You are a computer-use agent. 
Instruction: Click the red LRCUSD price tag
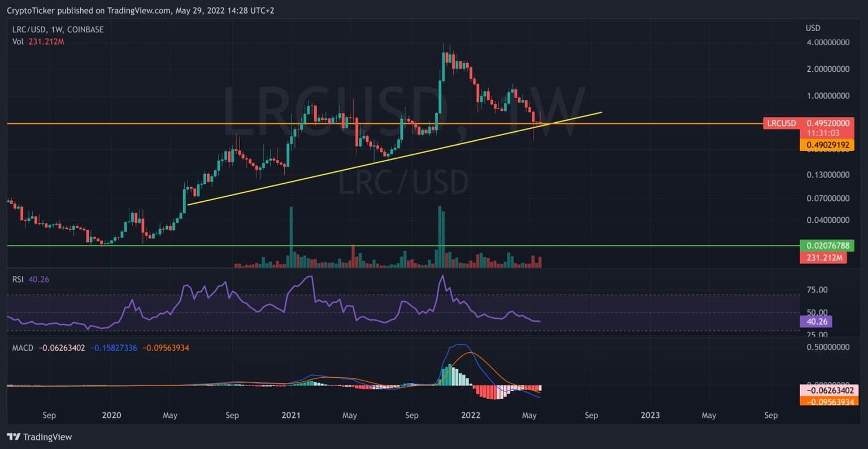(x=782, y=123)
